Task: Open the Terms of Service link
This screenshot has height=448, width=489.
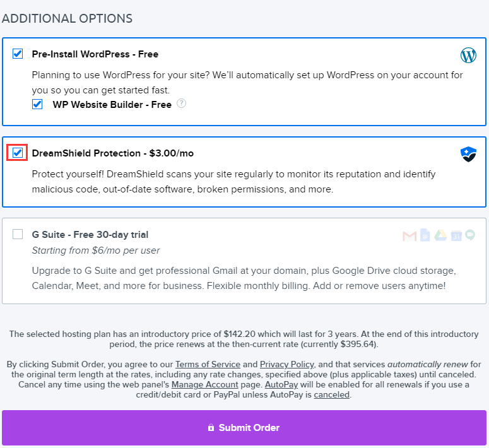Action: pos(208,364)
